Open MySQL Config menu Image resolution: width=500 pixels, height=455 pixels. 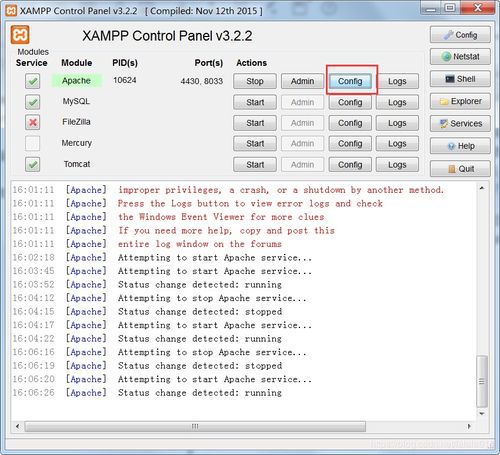350,102
